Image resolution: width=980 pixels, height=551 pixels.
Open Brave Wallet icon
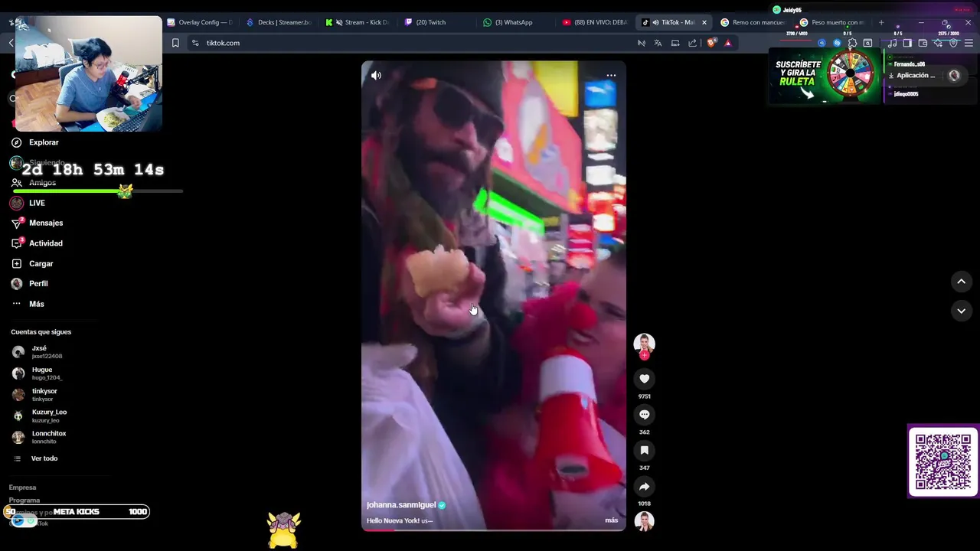pos(923,43)
